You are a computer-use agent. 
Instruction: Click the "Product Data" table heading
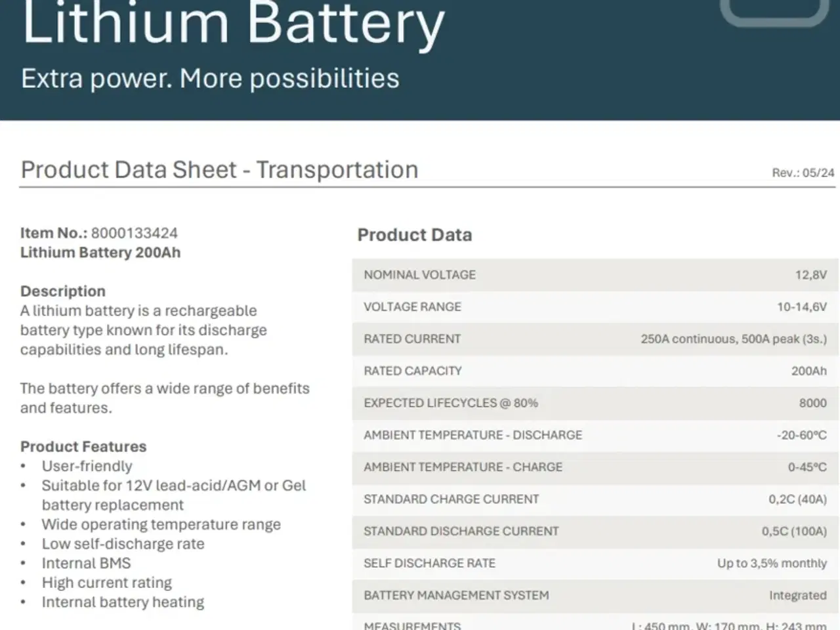click(x=414, y=235)
